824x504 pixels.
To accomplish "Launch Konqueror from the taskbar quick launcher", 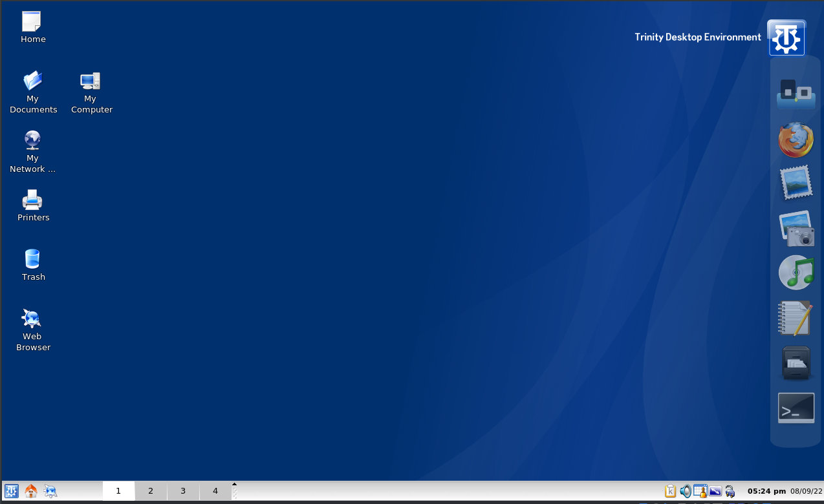I will coord(50,491).
